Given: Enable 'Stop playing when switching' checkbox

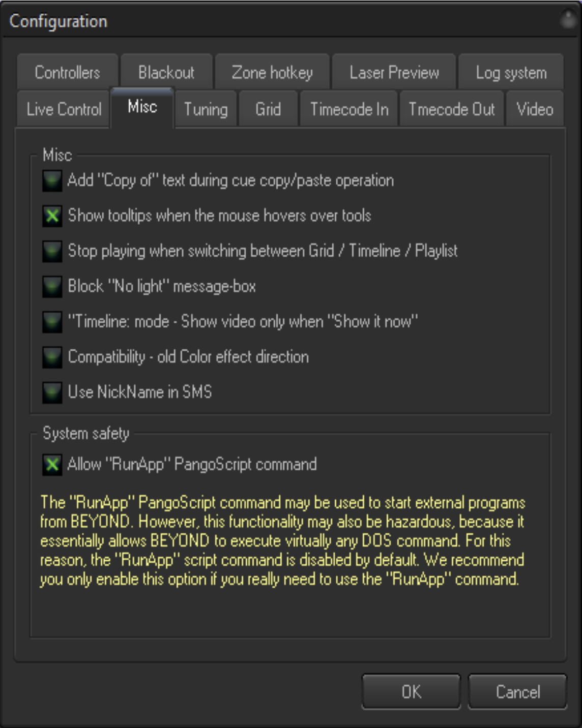Looking at the screenshot, I should [x=52, y=251].
